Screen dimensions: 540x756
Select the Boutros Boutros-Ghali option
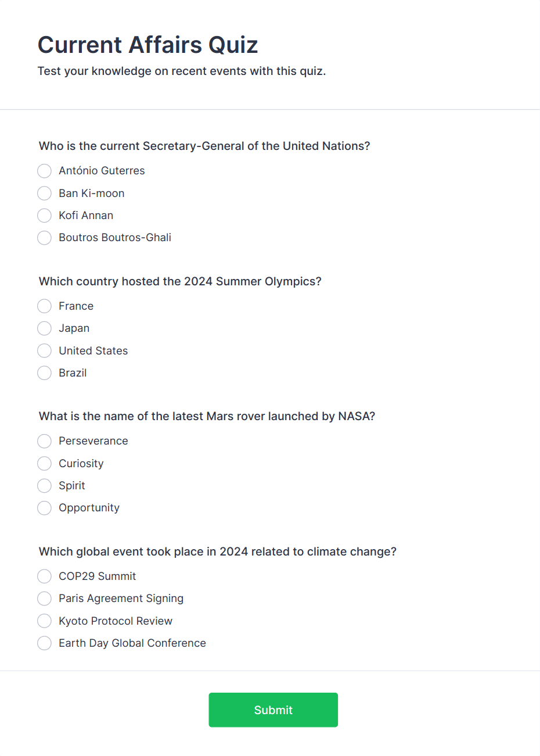[45, 238]
